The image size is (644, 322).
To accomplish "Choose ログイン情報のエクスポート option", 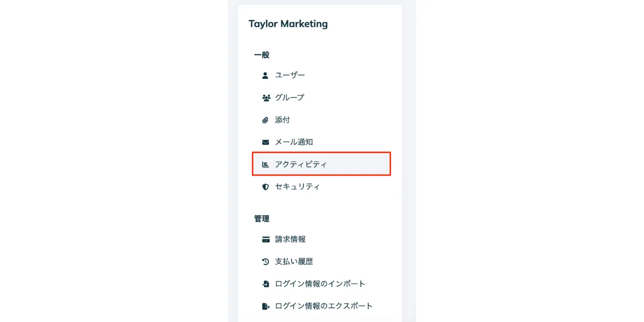I will (x=324, y=306).
